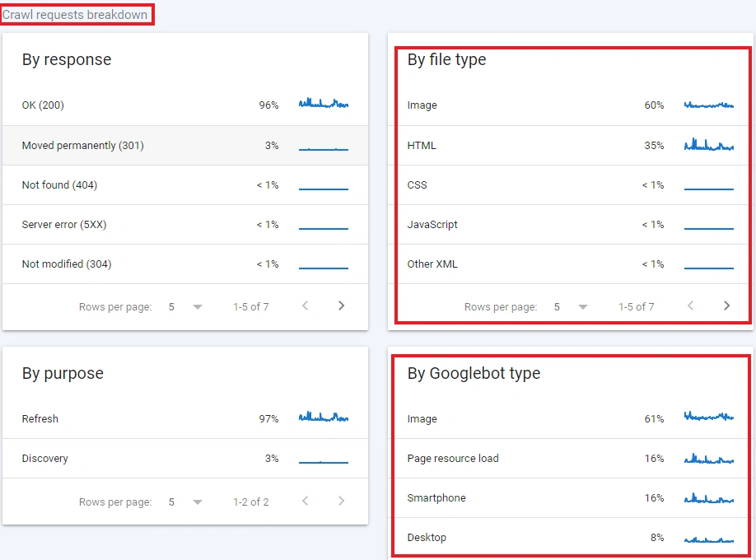Open the HTML file type sparkline chart
This screenshot has height=560, width=756.
click(x=709, y=145)
